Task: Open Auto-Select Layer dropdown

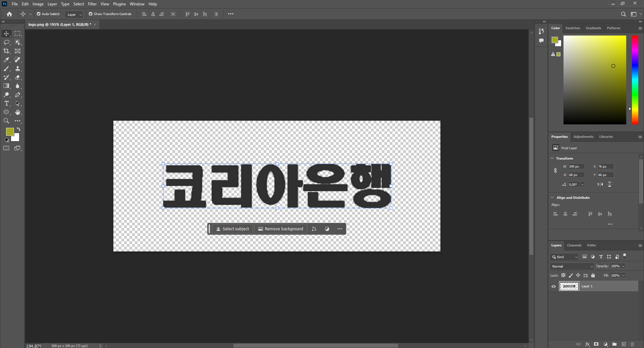Action: coord(74,14)
